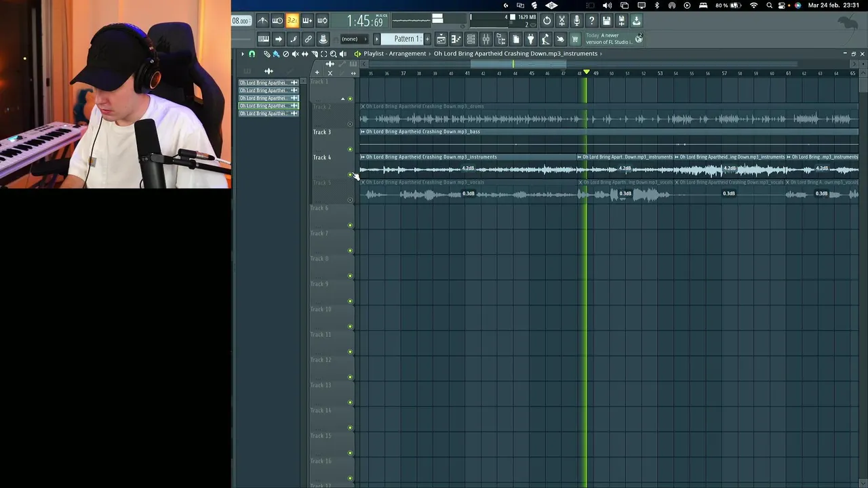Click the right arrow auto-scroll icon

278,39
